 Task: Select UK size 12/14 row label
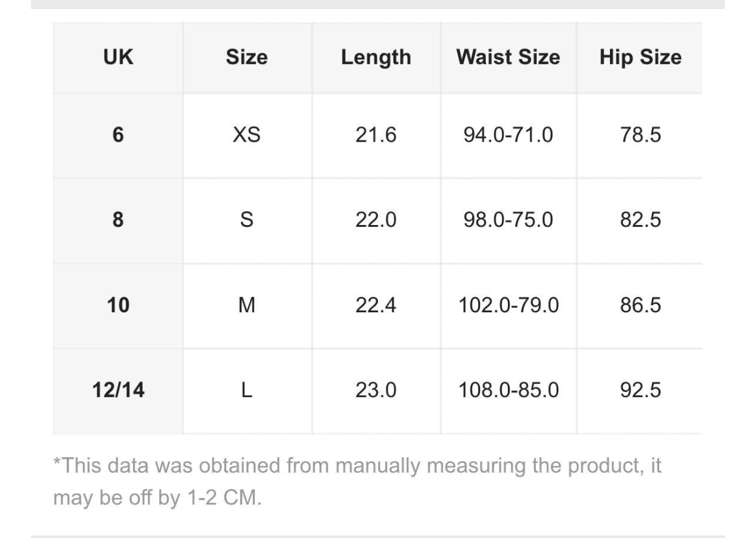(118, 391)
